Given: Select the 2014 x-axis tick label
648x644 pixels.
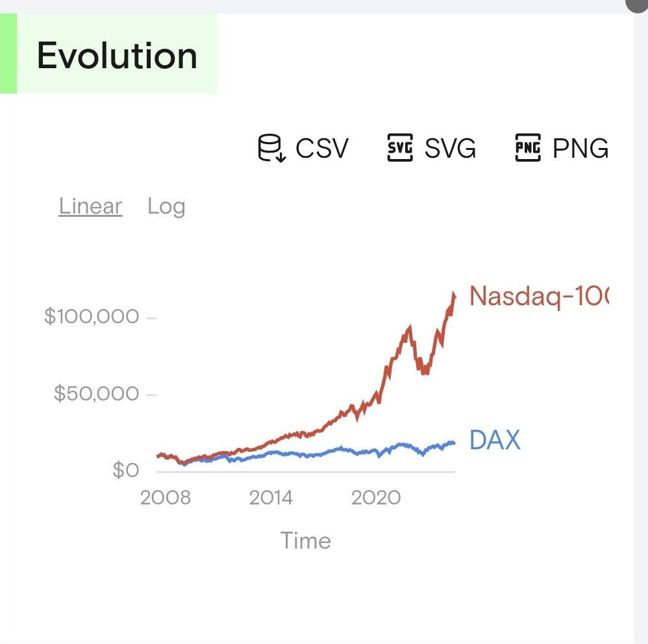Looking at the screenshot, I should (x=271, y=498).
